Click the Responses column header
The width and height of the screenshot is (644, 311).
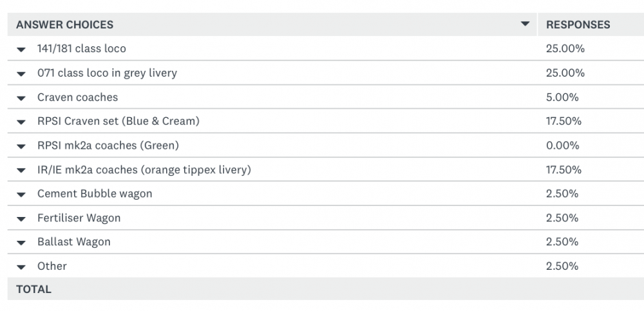tap(578, 25)
